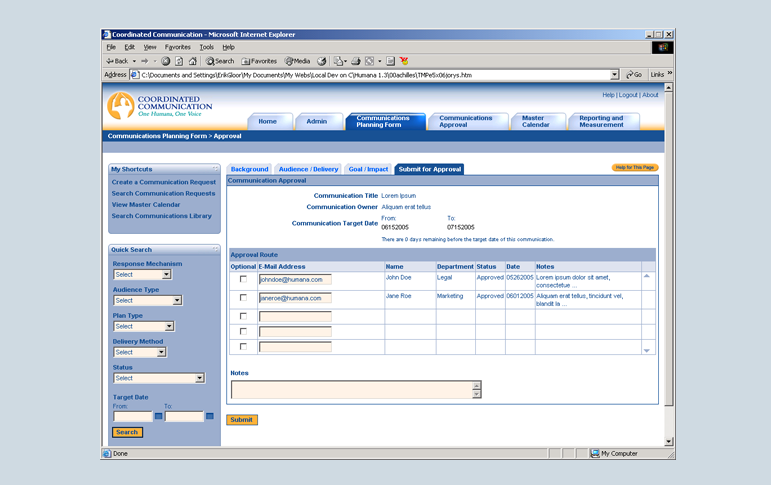The height and width of the screenshot is (485, 771).
Task: Check Optional box for johndoe@humana.com
Action: click(243, 280)
